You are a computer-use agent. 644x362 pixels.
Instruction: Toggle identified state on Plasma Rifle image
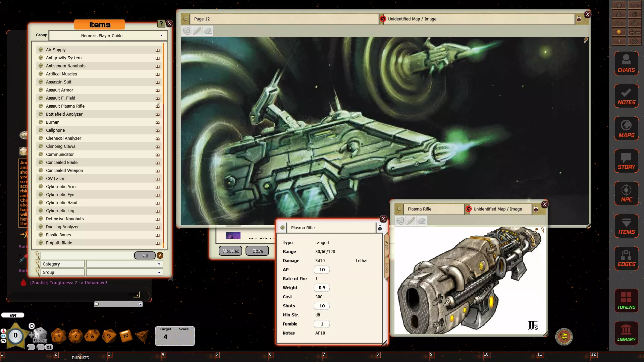click(x=469, y=209)
